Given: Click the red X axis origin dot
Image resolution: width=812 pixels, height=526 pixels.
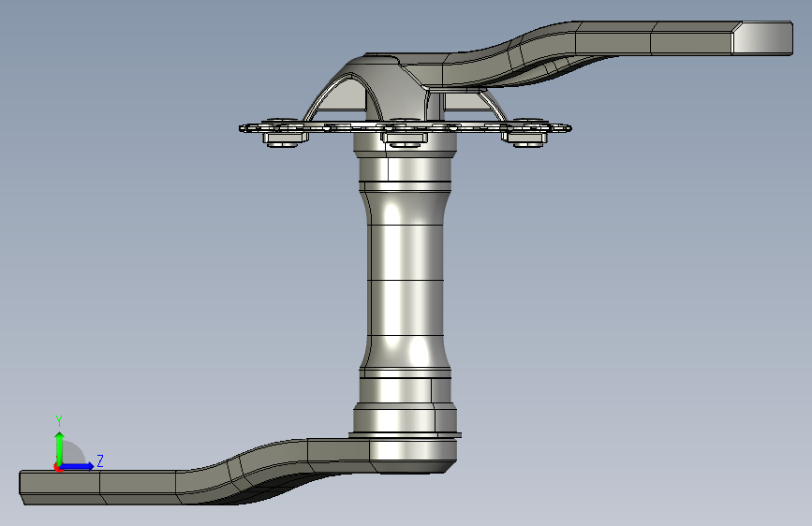Looking at the screenshot, I should click(58, 467).
